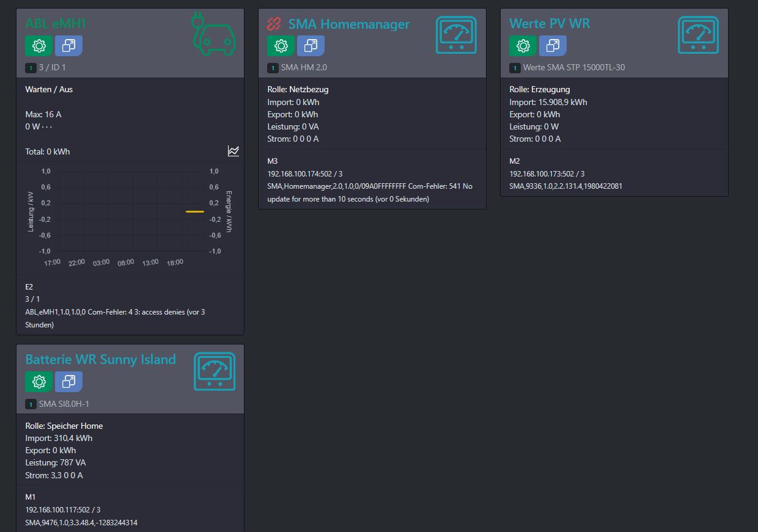Click 'Rolle: Erzeugung' text
Viewport: 758px width, 532px height.
(540, 89)
